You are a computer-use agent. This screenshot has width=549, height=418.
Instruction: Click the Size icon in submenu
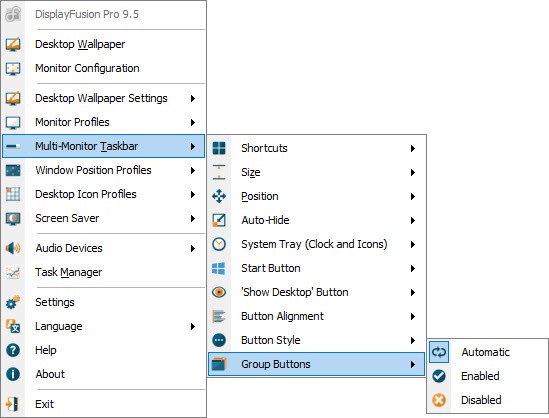point(219,172)
